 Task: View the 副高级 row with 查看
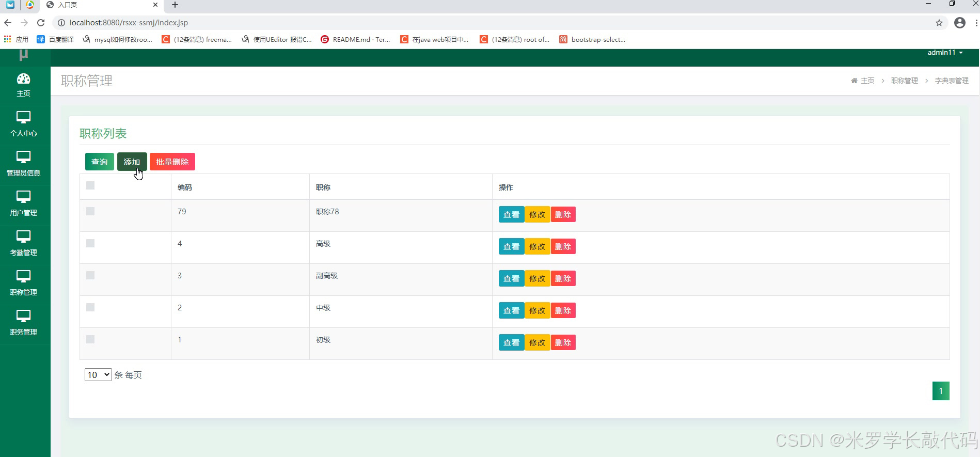click(511, 278)
